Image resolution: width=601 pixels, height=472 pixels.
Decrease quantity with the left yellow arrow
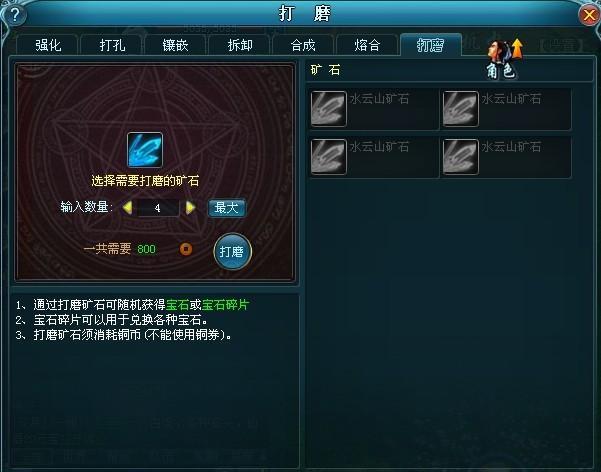127,208
